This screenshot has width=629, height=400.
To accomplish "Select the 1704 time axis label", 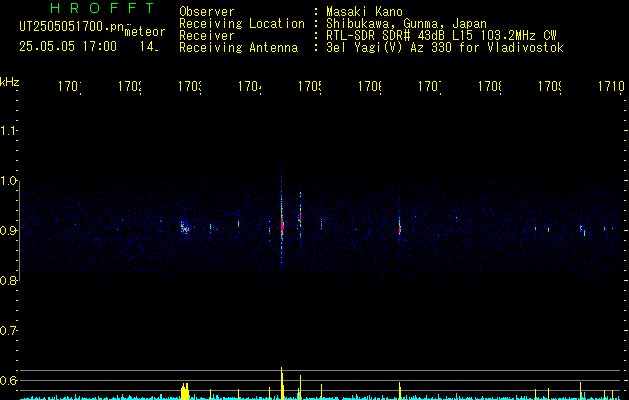I will (250, 86).
